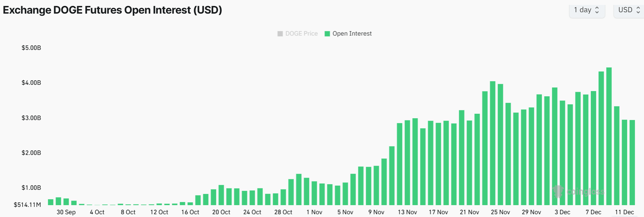The height and width of the screenshot is (217, 644).
Task: Click the Exchange DOGE Futures Open Interest title
Action: coord(112,10)
